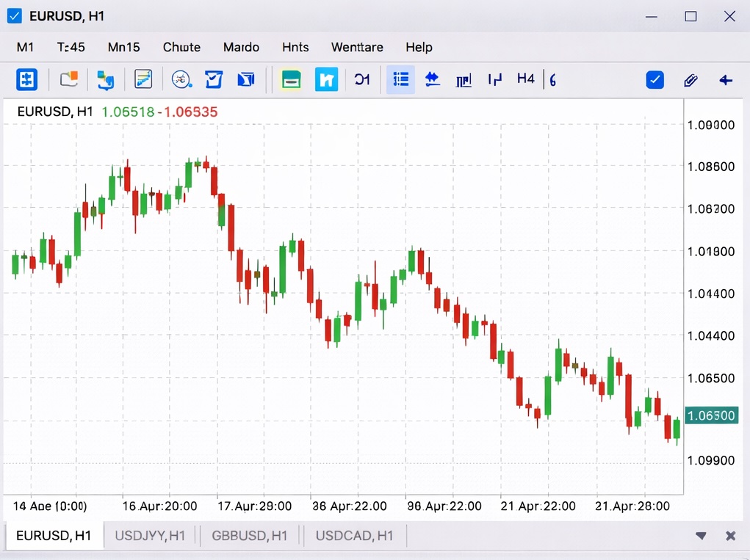Screen dimensions: 750x560
Task: Click the light-blue square 'h' icon
Action: 327,79
